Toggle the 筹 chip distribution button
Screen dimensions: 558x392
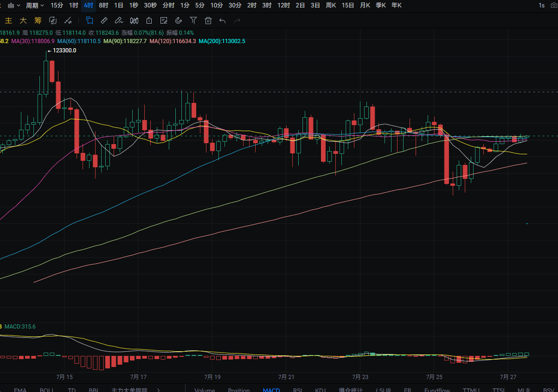[x=38, y=20]
